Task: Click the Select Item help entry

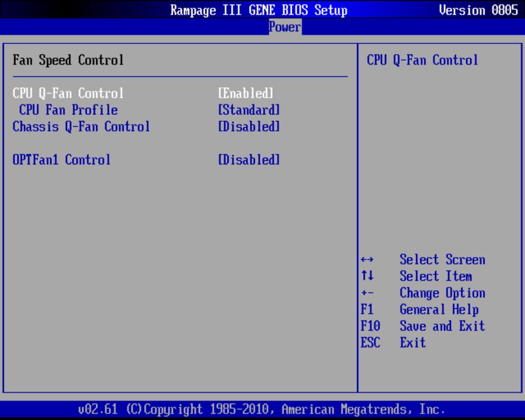Action: coord(436,276)
